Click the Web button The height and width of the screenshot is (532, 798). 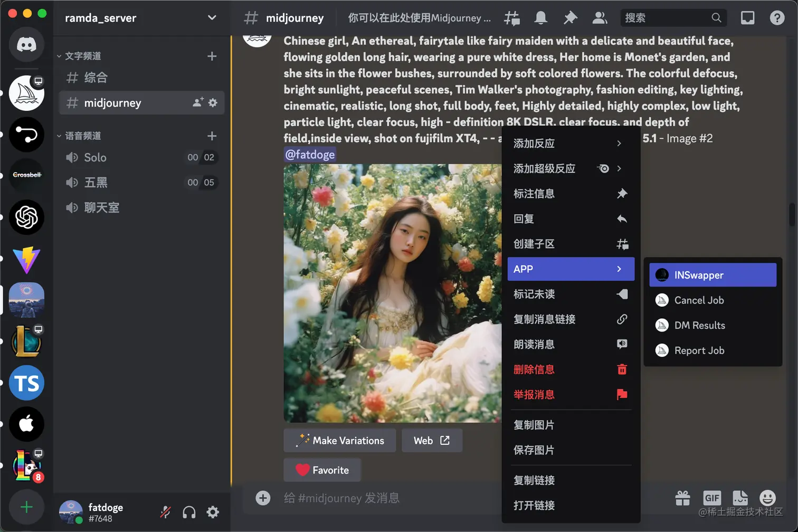click(x=432, y=441)
